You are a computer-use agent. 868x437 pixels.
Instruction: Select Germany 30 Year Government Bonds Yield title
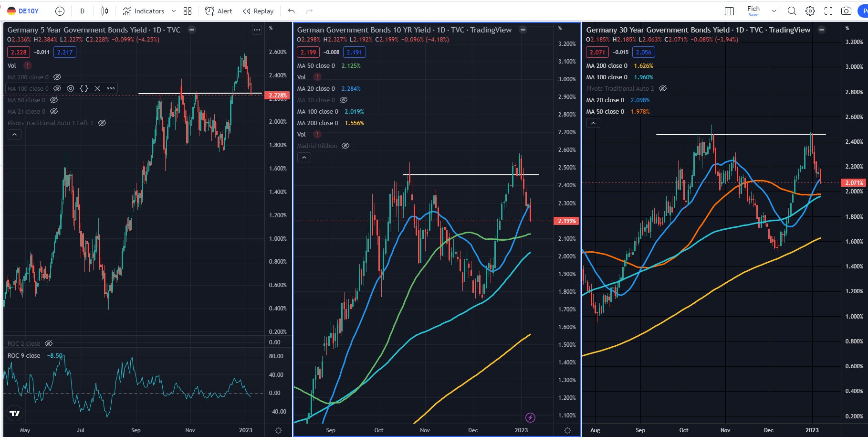(x=659, y=30)
